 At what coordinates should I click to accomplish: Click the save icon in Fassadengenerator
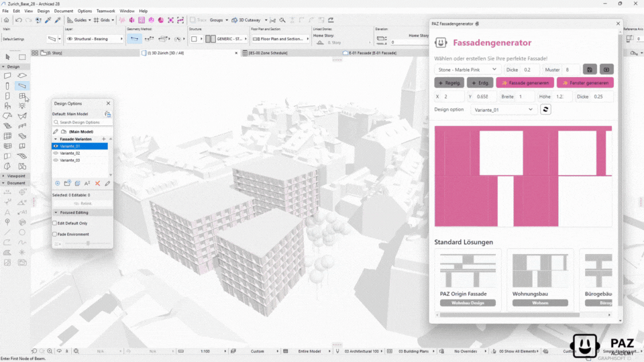pyautogui.click(x=590, y=70)
